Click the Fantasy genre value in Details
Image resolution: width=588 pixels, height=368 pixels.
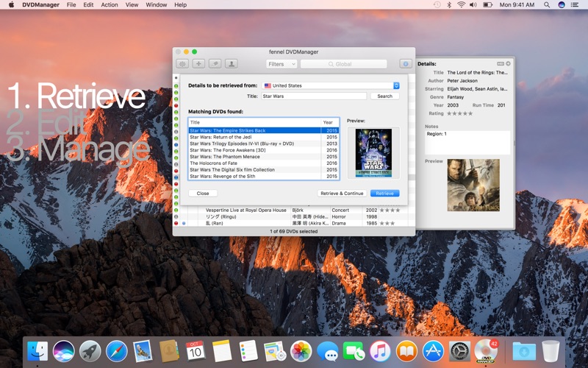click(456, 97)
